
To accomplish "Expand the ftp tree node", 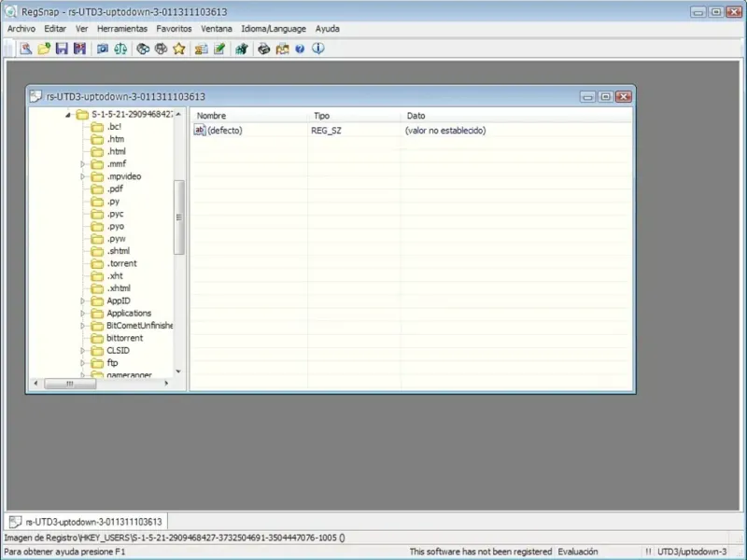I will pos(82,363).
